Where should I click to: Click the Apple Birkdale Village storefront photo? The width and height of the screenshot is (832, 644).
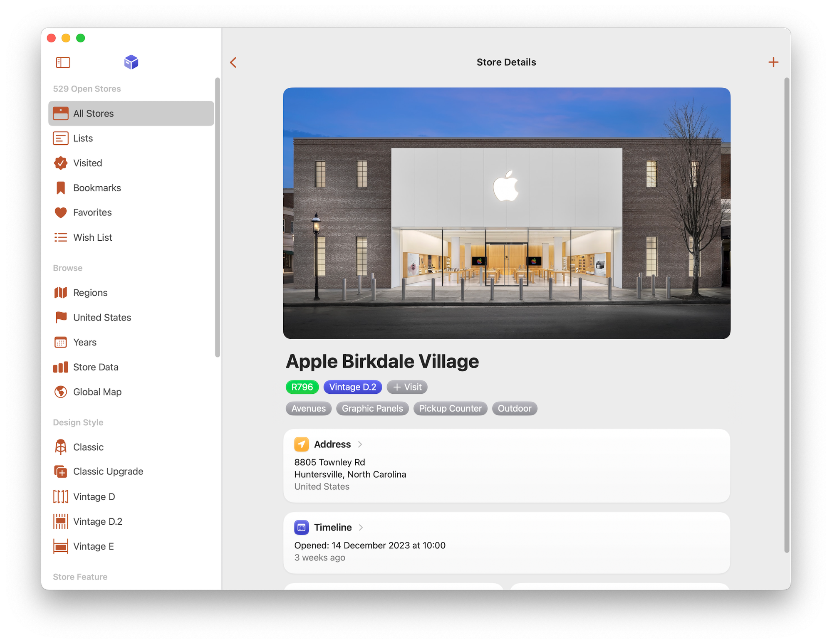pyautogui.click(x=506, y=213)
